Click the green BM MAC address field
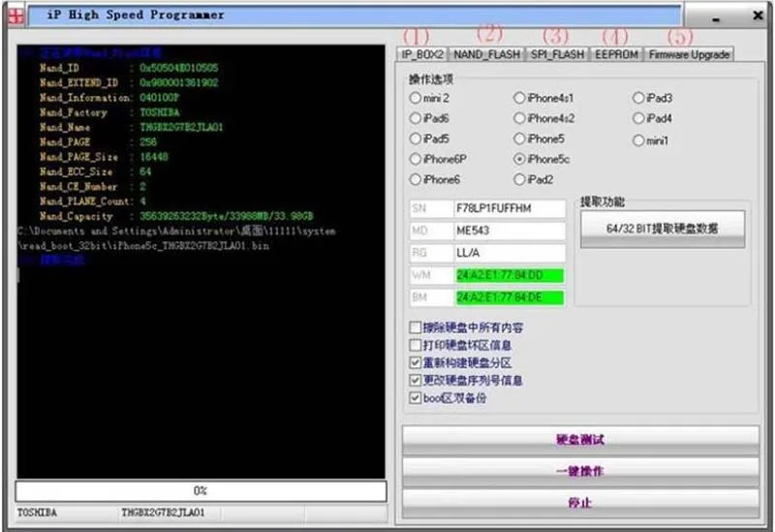 point(510,297)
